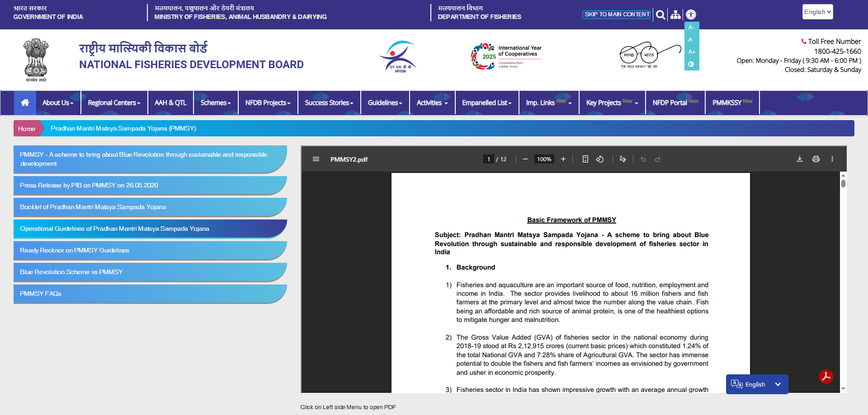Viewport: 868px width, 415px height.
Task: Toggle fit to page in PDF toolbar
Action: (585, 159)
